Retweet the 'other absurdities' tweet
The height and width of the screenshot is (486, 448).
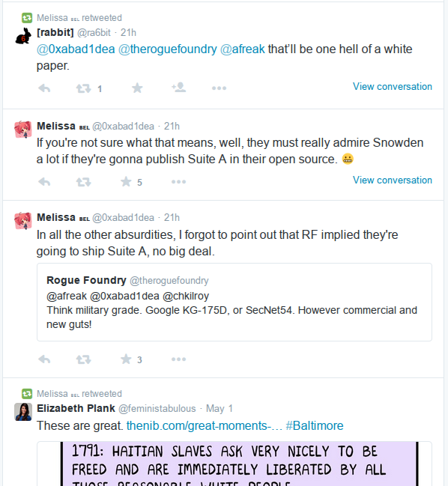pyautogui.click(x=84, y=359)
